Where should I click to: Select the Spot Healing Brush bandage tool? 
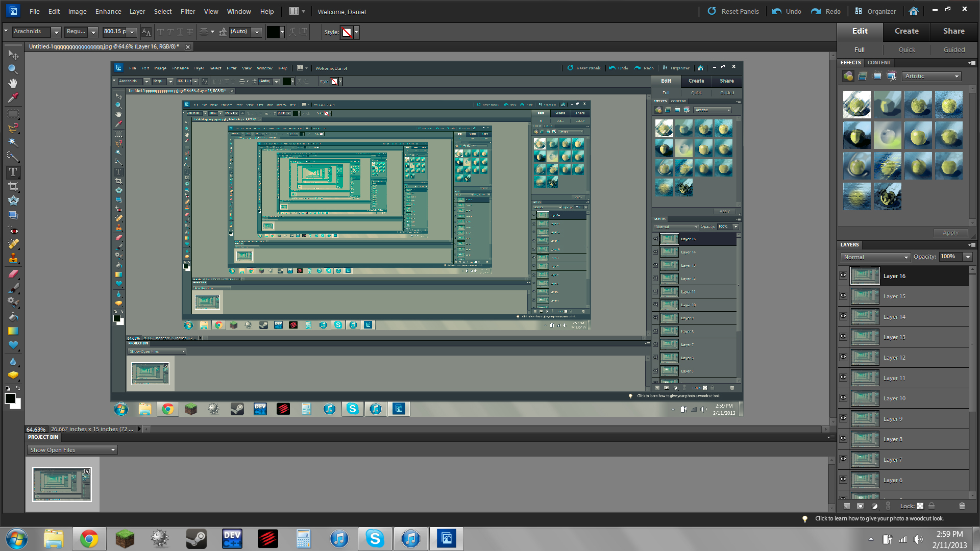click(x=13, y=244)
